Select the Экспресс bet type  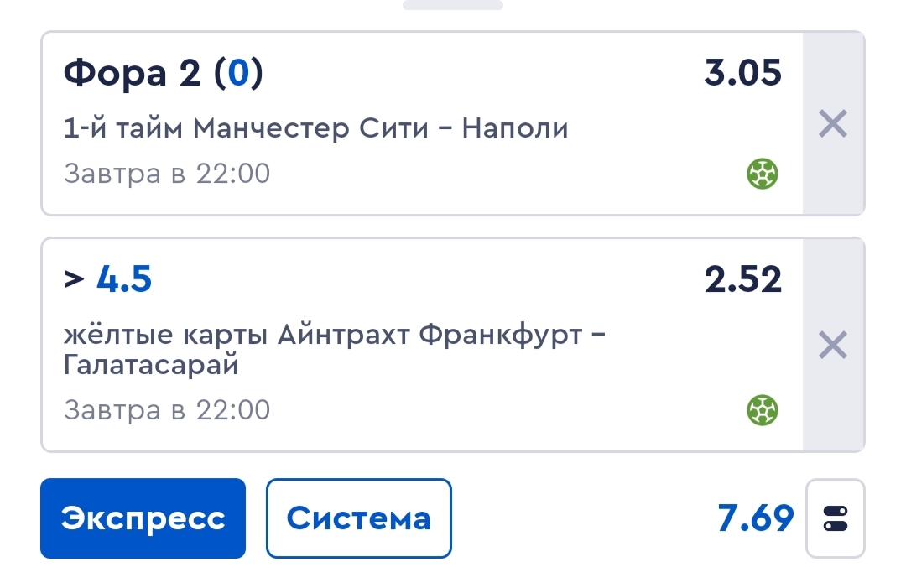(143, 518)
